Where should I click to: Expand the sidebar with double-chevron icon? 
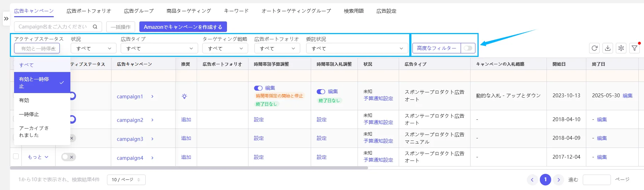coord(6,19)
